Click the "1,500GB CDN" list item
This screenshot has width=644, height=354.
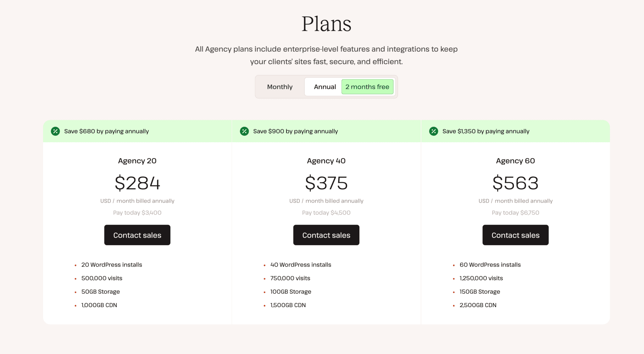[288, 305]
